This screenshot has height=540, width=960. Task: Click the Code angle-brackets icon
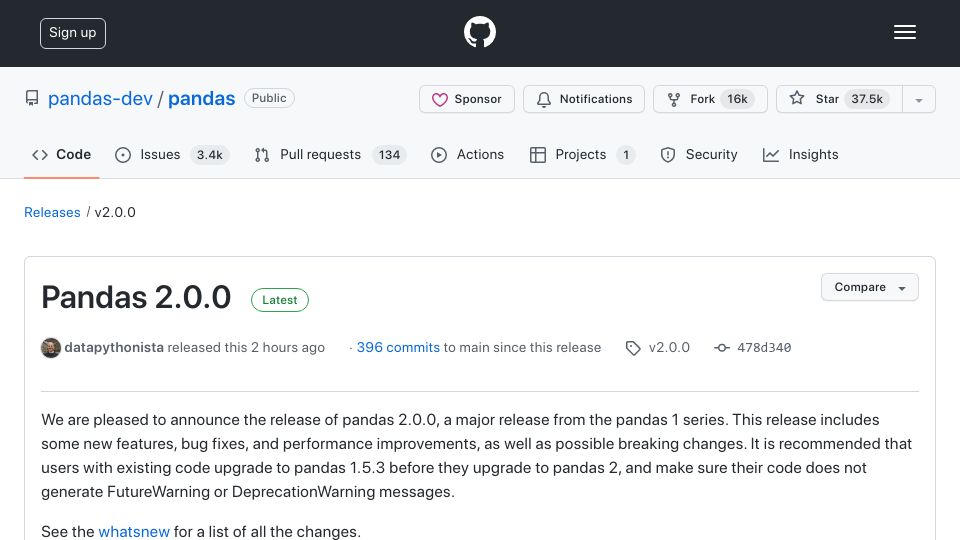pos(40,156)
